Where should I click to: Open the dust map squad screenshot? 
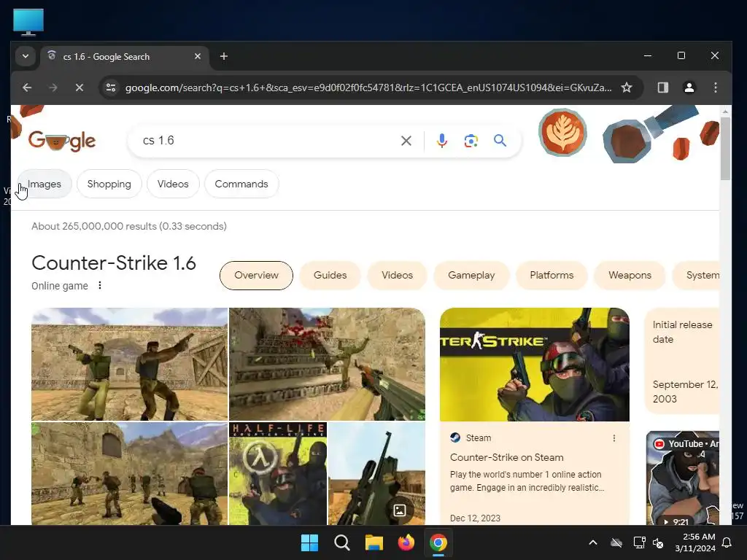(130, 474)
